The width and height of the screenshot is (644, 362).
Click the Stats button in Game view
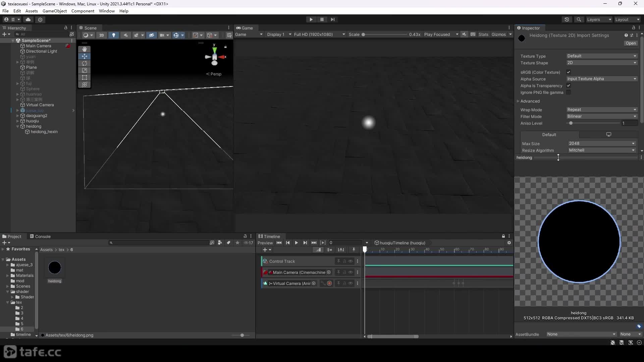tap(483, 34)
